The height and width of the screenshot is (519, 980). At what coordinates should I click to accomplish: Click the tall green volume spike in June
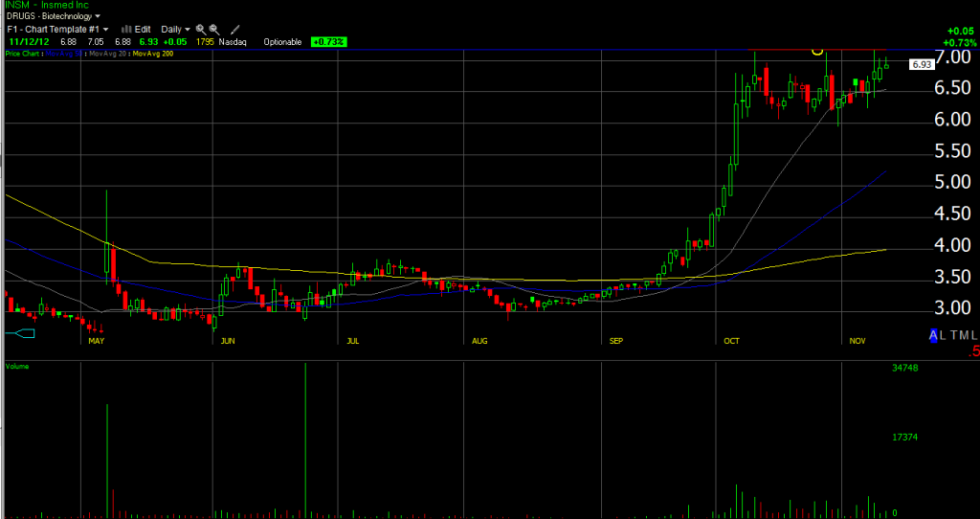305,440
